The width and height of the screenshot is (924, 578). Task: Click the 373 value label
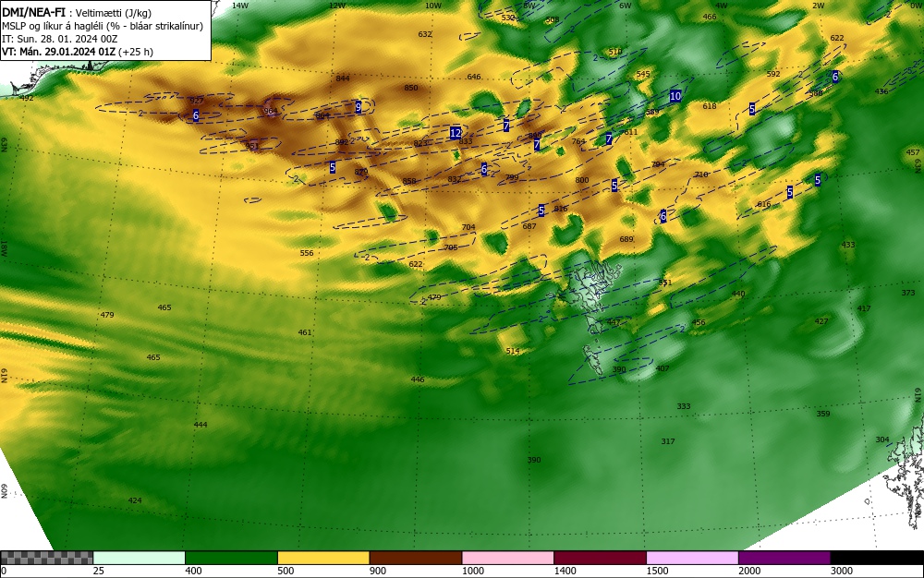pyautogui.click(x=908, y=293)
